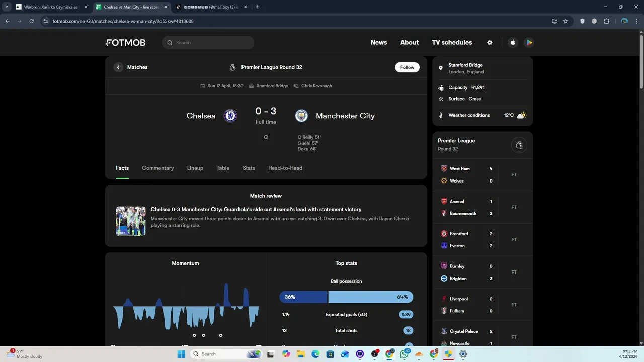Click the Chelsea club crest

point(230,116)
